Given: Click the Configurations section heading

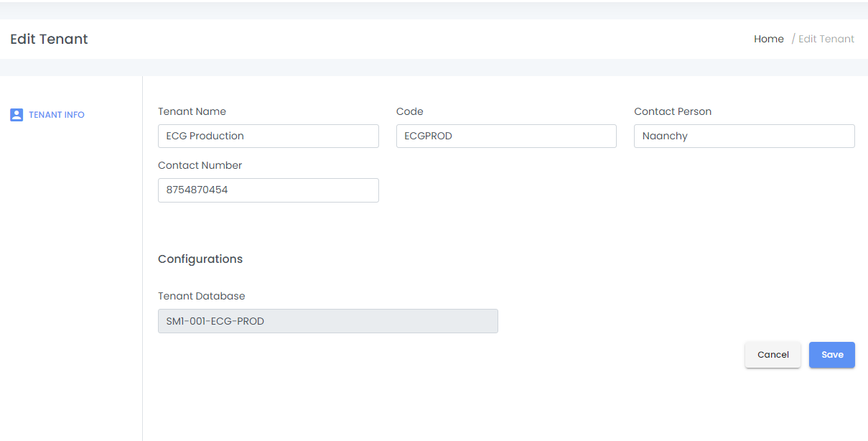Looking at the screenshot, I should pos(200,259).
